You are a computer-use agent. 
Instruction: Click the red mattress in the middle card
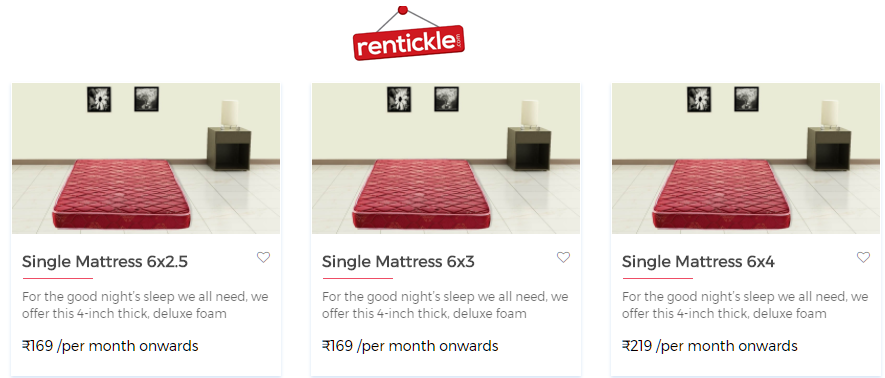tap(423, 194)
